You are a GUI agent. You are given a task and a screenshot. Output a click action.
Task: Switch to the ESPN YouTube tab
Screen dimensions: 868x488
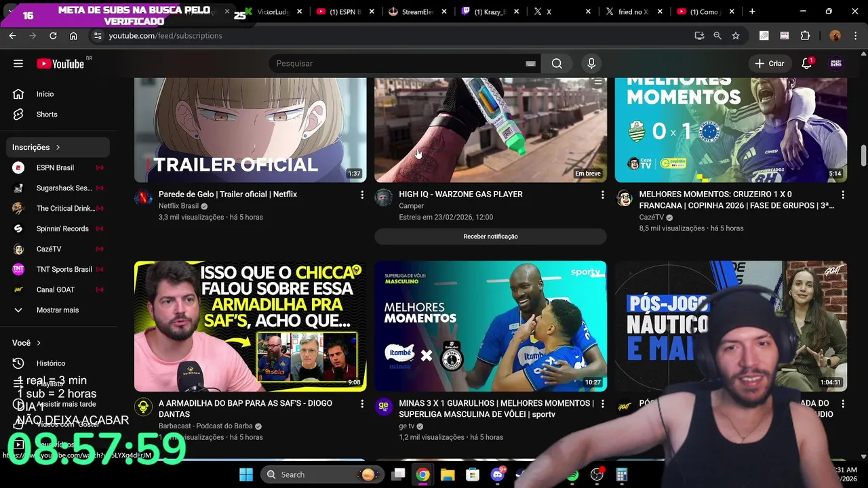[344, 12]
